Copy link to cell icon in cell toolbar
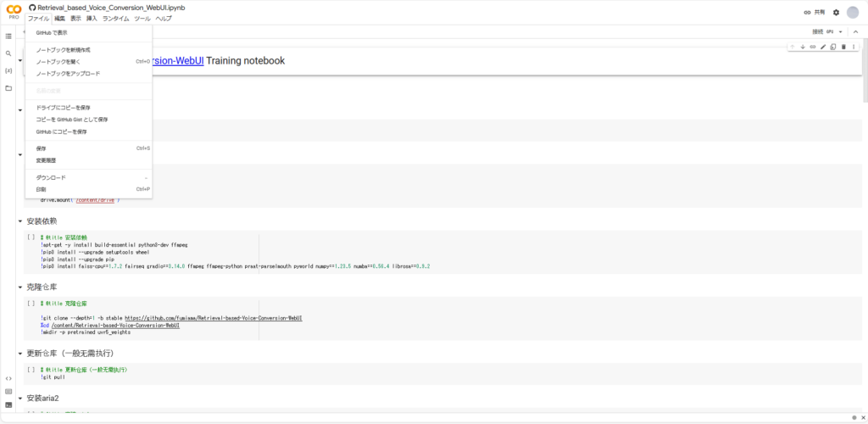 (813, 47)
